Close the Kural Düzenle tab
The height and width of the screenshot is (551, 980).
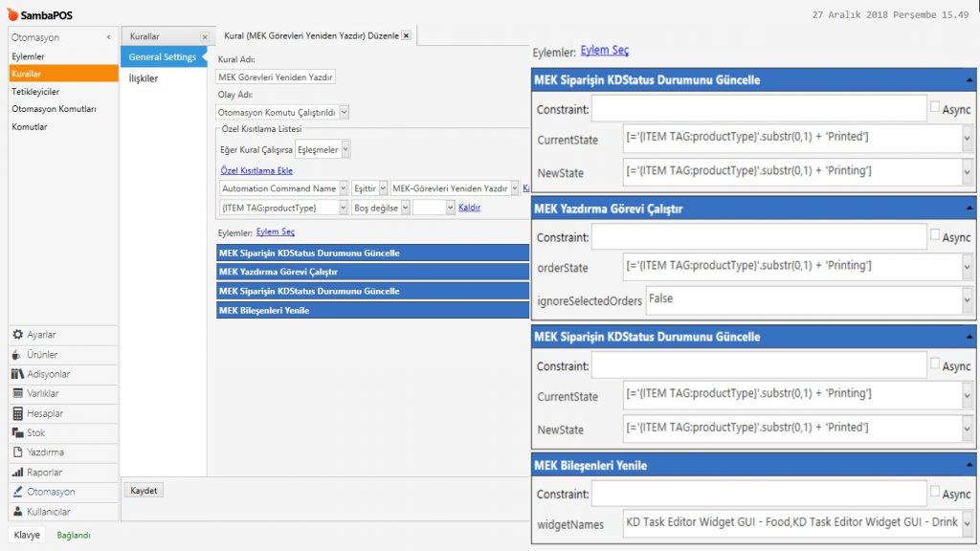[x=406, y=35]
